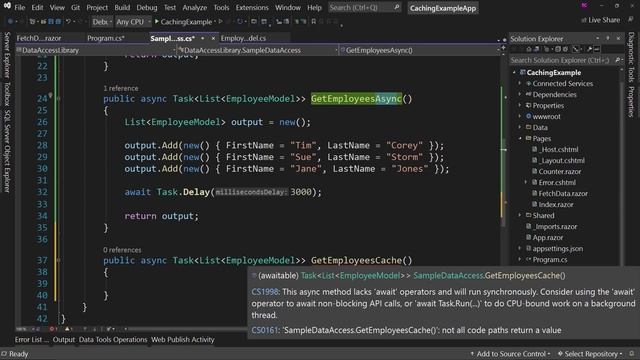Click Preview Selected Items icon in Solution Explorer
Viewport: 640px width, 360px height.
coord(597,49)
